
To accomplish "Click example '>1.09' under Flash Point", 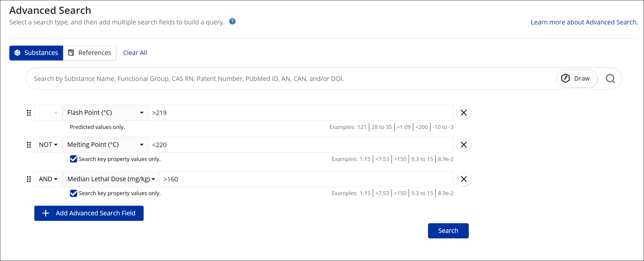I will click(404, 127).
